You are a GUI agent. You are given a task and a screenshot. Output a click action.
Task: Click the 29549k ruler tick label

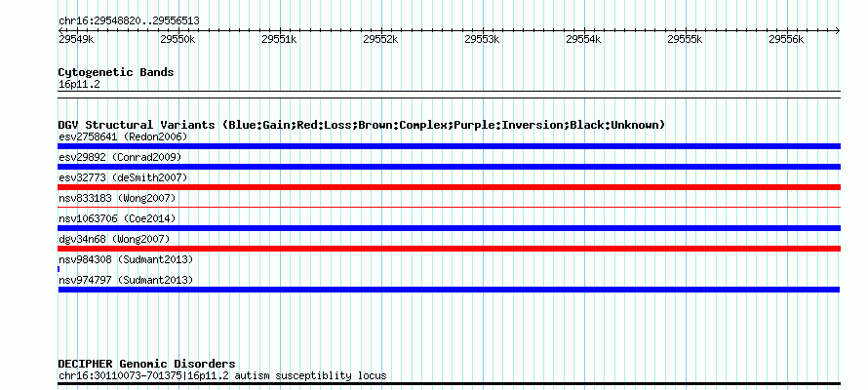point(76,39)
